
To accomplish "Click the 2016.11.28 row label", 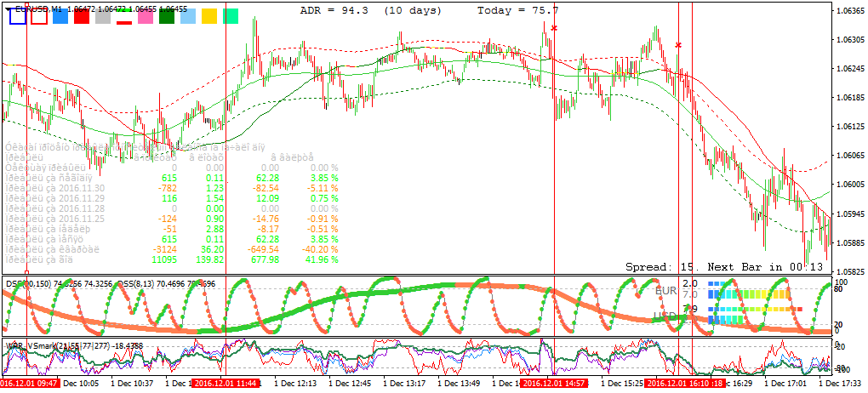I will pos(54,208).
